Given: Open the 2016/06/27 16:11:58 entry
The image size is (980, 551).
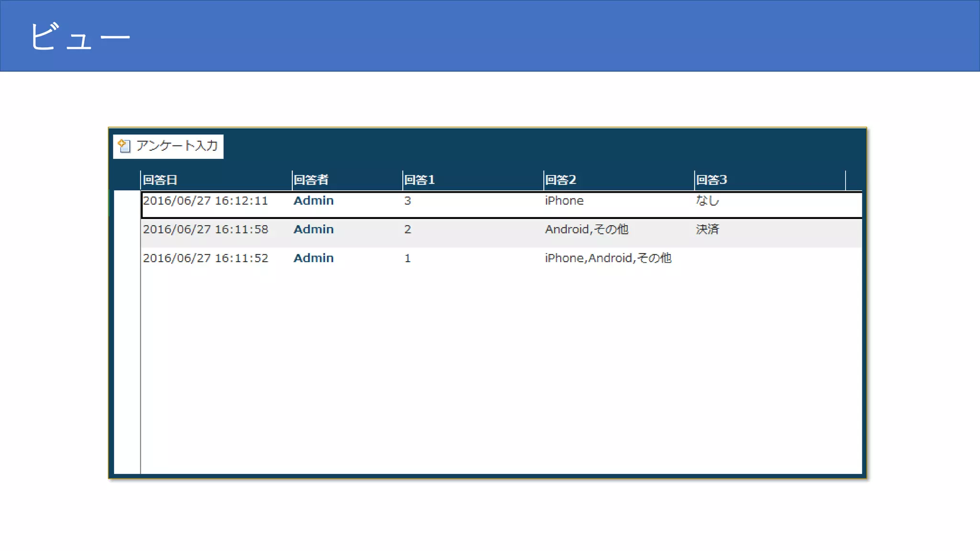Looking at the screenshot, I should coord(205,230).
